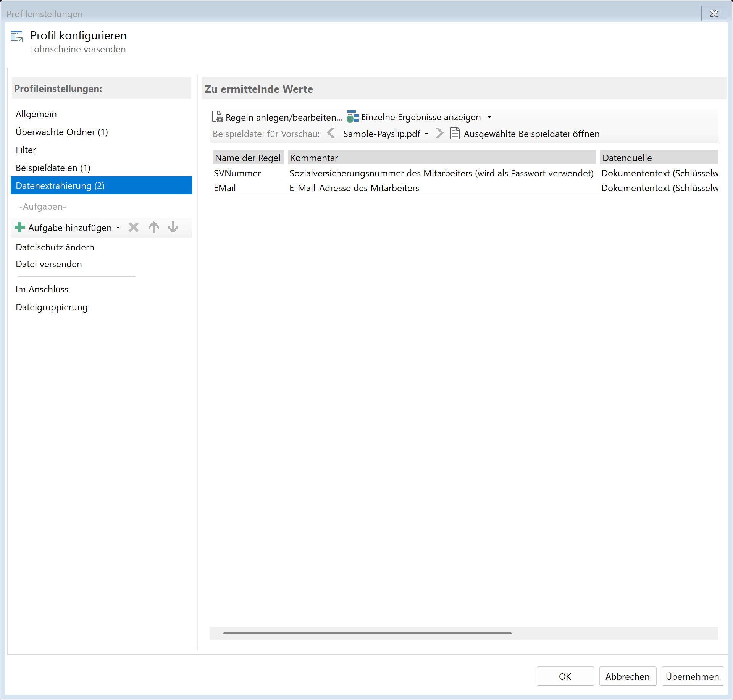This screenshot has height=700, width=733.
Task: Select the SVNummer rule row
Action: (x=237, y=173)
